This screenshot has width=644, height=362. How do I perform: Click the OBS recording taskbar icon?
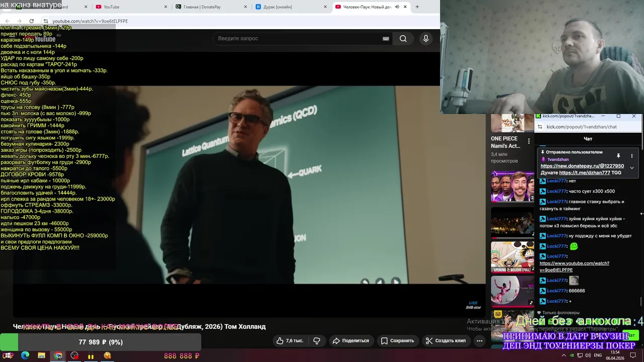[74, 355]
